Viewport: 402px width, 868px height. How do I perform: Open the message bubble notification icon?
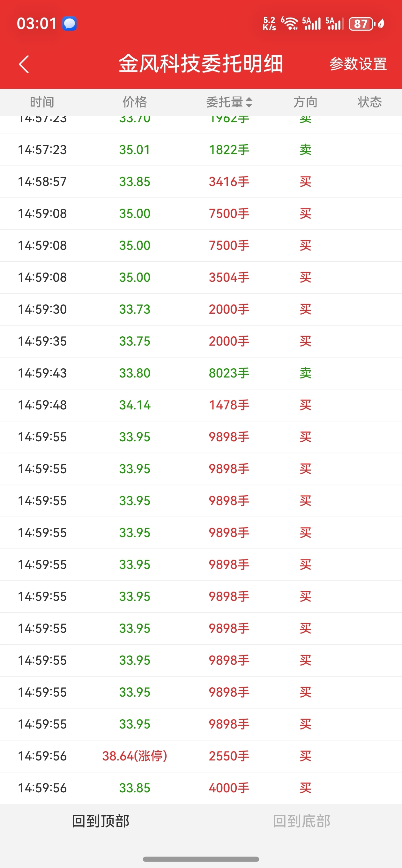pyautogui.click(x=70, y=24)
